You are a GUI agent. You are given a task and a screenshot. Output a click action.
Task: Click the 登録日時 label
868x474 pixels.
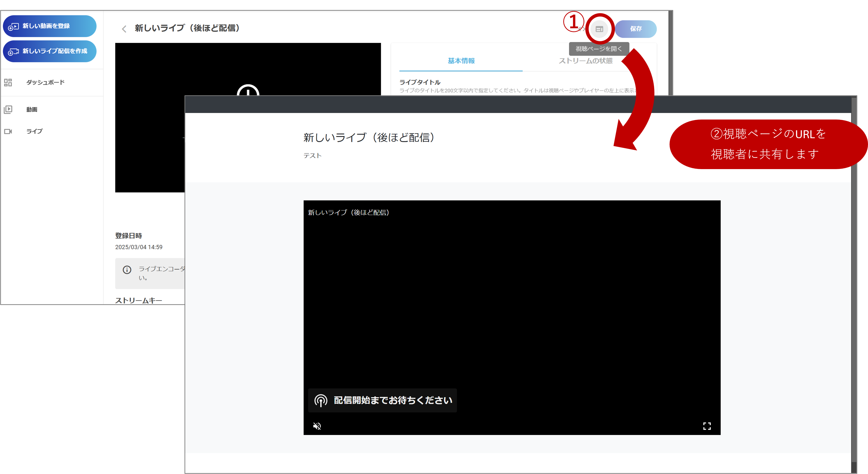click(129, 236)
